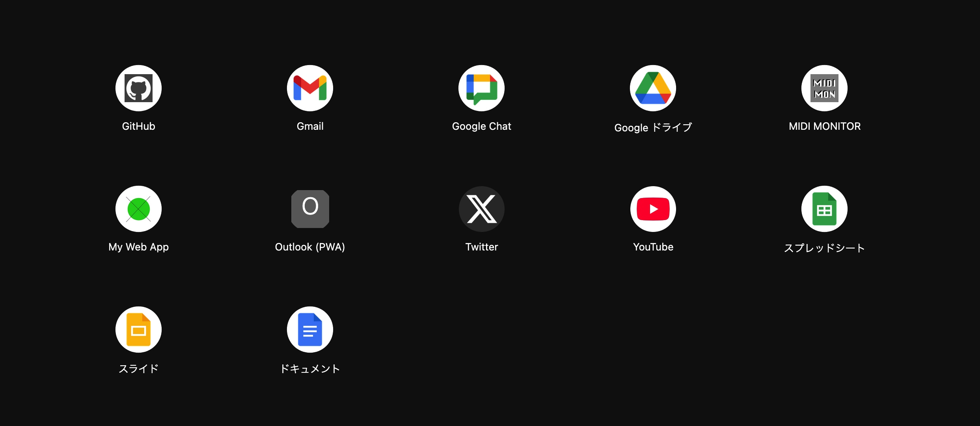Image resolution: width=980 pixels, height=426 pixels.
Task: Open the Google Chat app icon
Action: point(481,88)
